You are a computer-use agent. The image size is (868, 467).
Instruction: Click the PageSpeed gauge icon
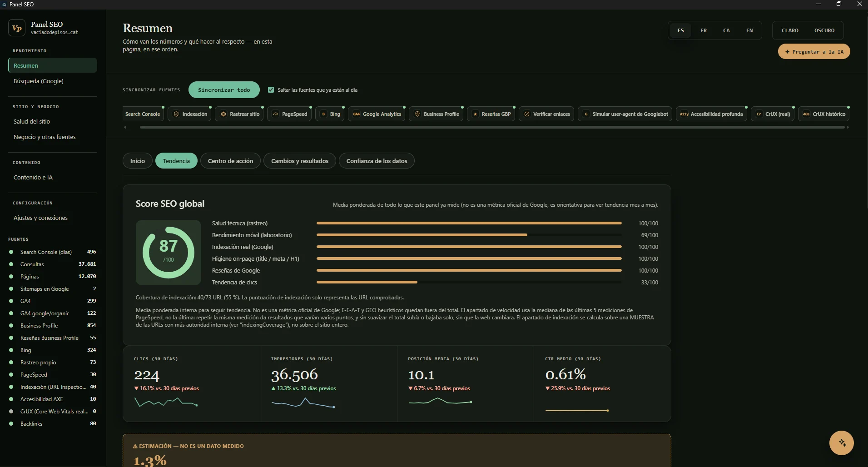pyautogui.click(x=276, y=114)
